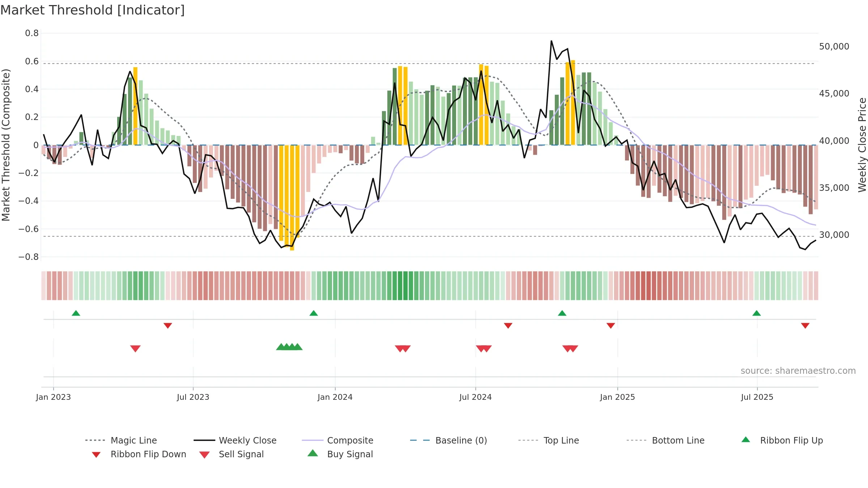Click the Jan 2023 x-axis label

tap(54, 397)
